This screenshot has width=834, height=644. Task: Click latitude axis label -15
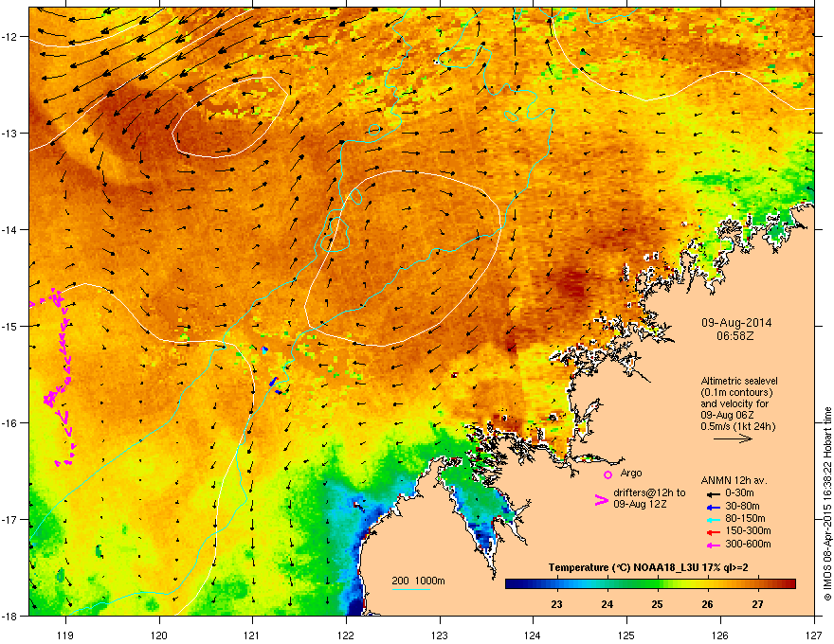coord(9,326)
